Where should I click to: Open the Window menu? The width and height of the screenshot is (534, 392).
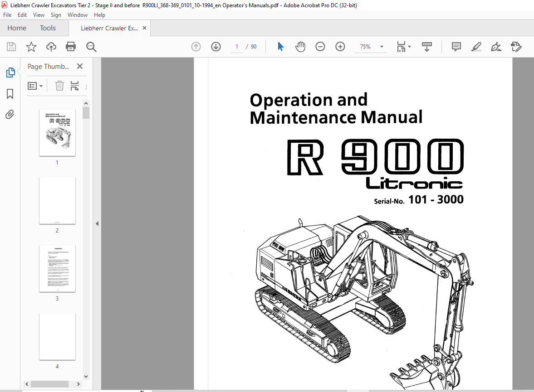[x=77, y=15]
